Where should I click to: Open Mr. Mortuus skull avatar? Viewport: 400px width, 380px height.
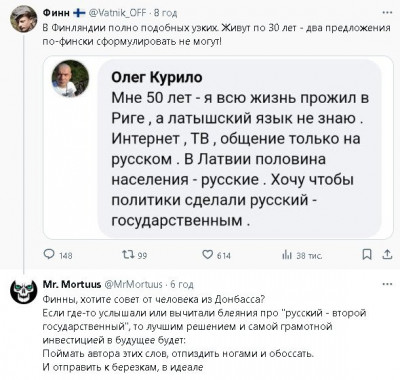(x=23, y=291)
